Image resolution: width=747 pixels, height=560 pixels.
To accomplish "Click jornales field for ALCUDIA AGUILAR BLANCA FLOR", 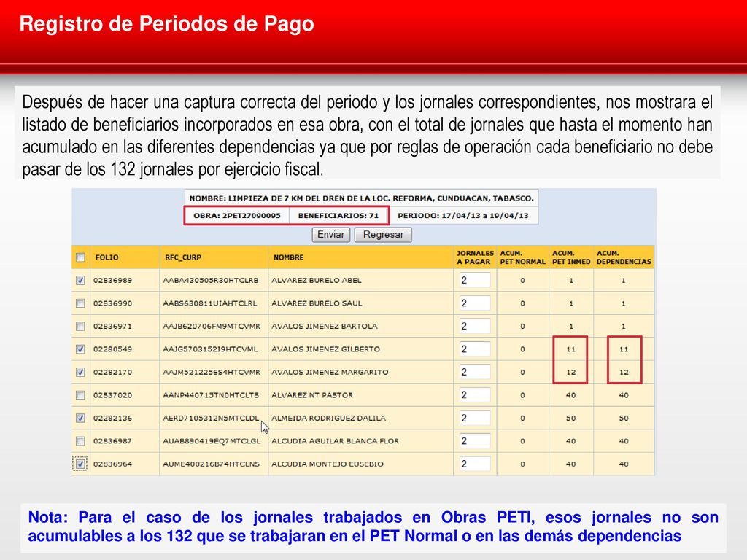I will pyautogui.click(x=475, y=440).
